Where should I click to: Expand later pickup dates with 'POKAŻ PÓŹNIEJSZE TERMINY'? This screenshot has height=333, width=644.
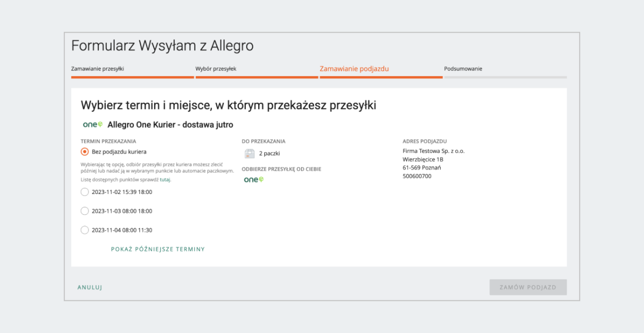coord(157,249)
